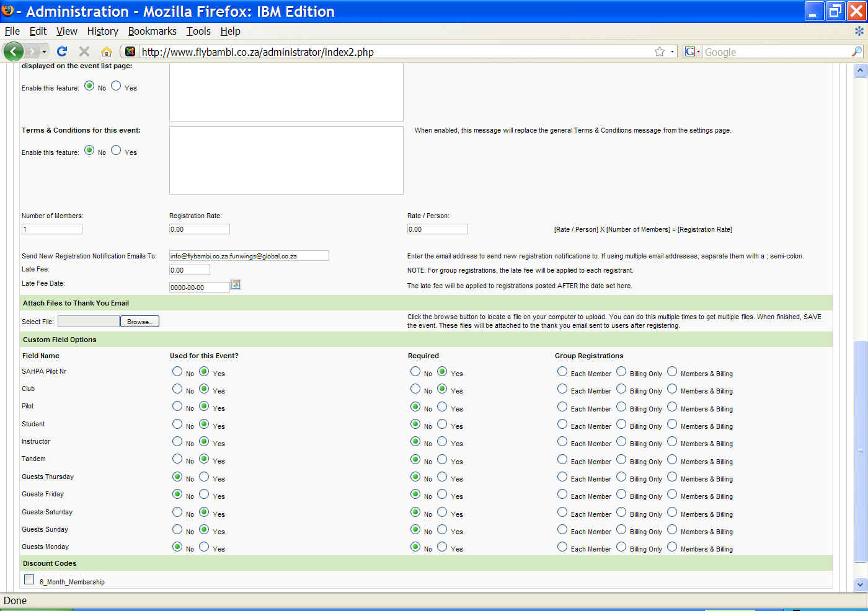The image size is (868, 611).
Task: Click the Stop loading X icon
Action: tap(84, 51)
